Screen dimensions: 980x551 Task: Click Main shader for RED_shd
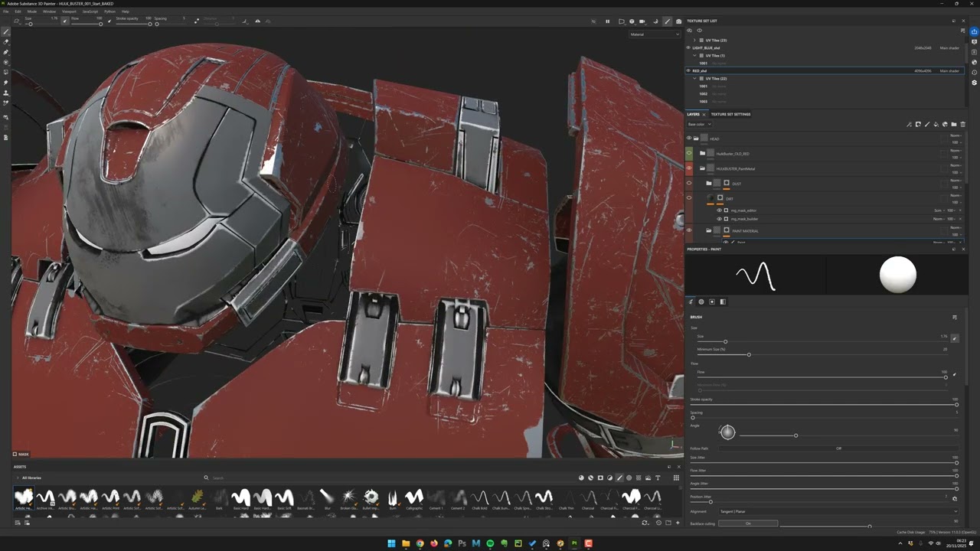pos(949,70)
